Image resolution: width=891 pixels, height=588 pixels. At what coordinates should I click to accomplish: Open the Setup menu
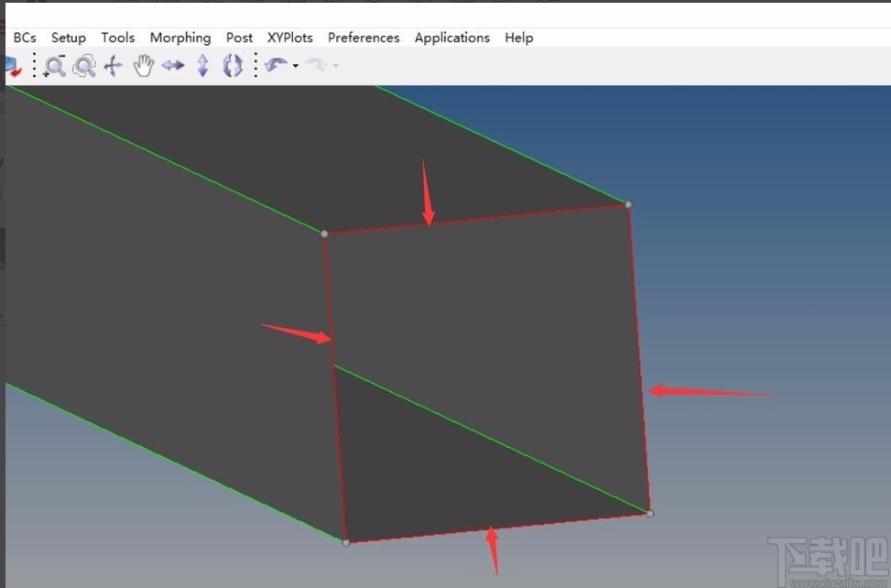(69, 38)
